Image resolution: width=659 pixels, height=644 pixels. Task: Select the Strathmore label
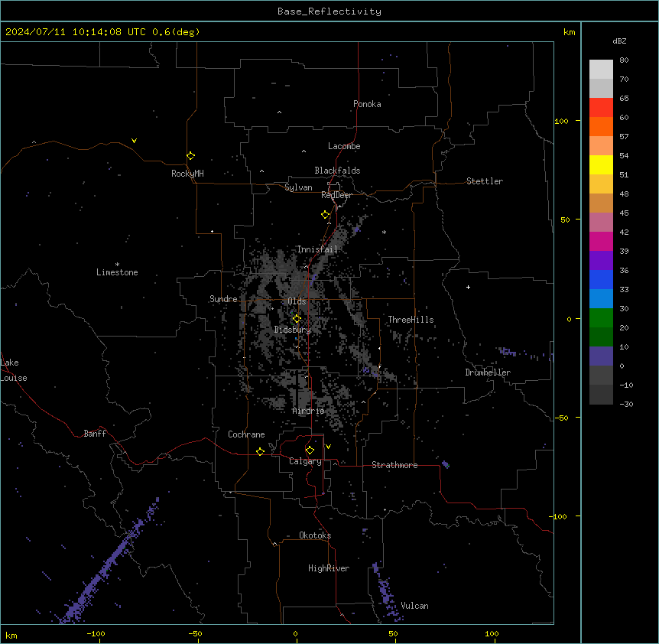(x=394, y=465)
